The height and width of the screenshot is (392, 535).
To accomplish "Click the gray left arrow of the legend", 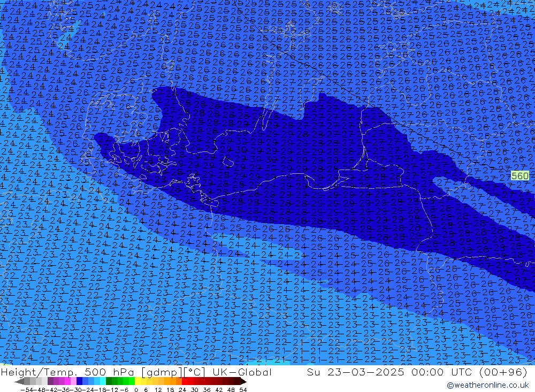I will click(19, 381).
